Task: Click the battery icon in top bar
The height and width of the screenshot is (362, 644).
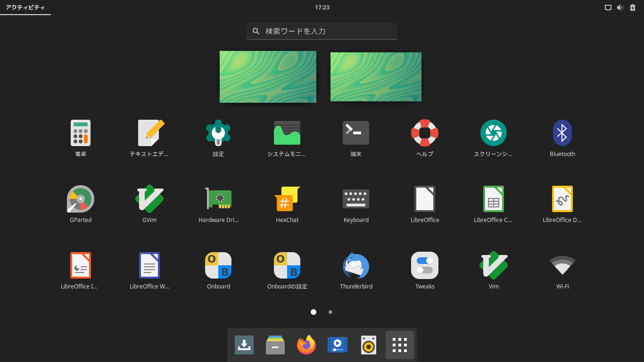Action: [633, 8]
